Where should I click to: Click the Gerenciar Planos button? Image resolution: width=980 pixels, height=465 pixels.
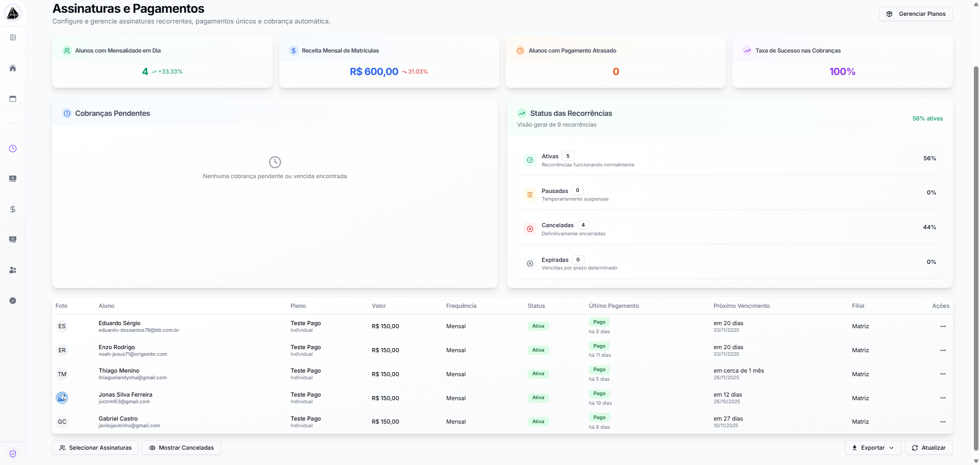916,14
